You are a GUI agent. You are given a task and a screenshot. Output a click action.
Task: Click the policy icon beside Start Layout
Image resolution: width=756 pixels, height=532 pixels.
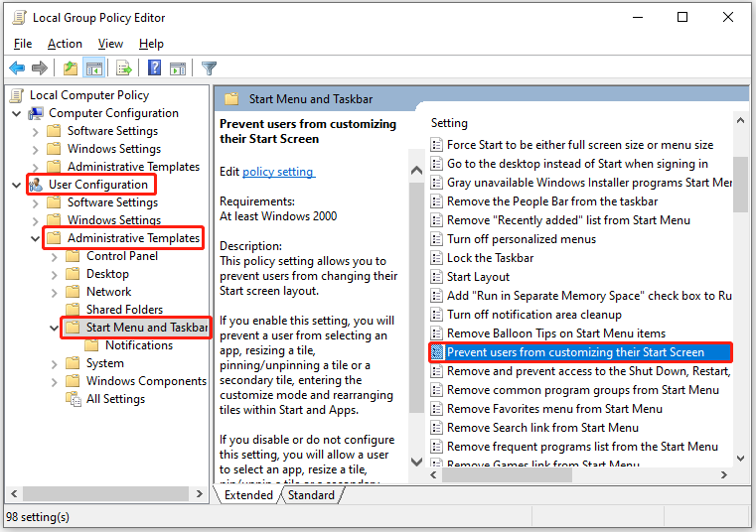pos(436,277)
